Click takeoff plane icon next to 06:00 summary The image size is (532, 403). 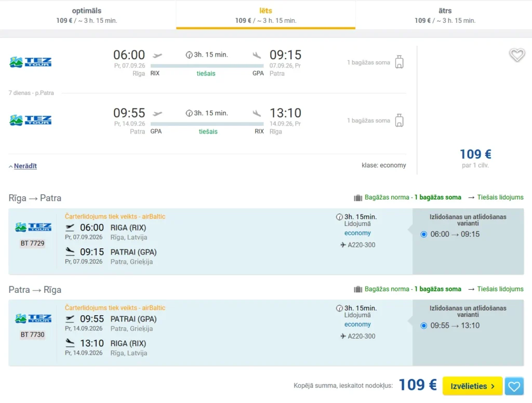tap(157, 55)
